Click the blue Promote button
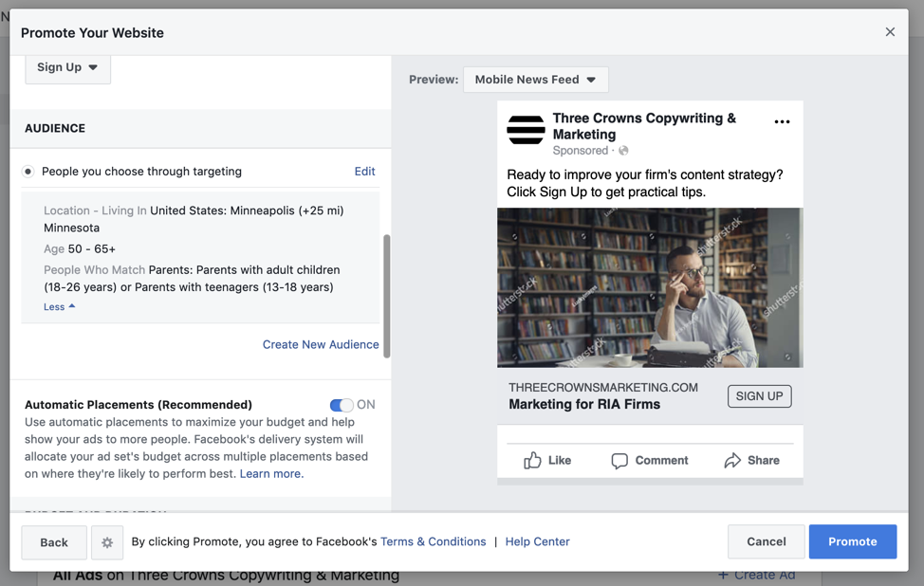The image size is (924, 586). (x=853, y=541)
